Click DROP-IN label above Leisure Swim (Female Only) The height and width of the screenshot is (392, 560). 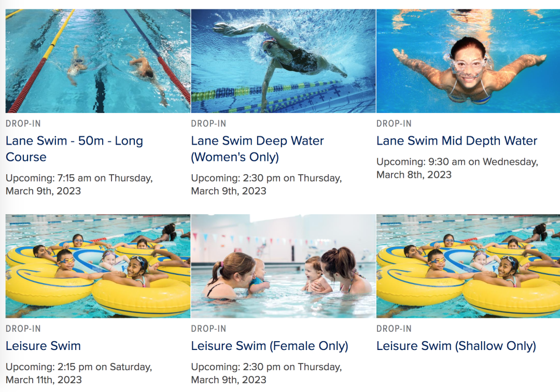(208, 329)
